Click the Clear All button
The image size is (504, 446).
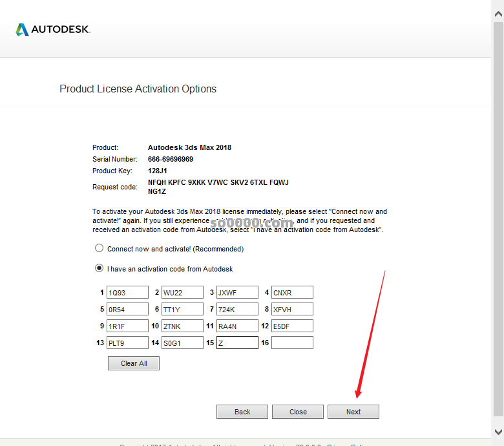point(134,363)
